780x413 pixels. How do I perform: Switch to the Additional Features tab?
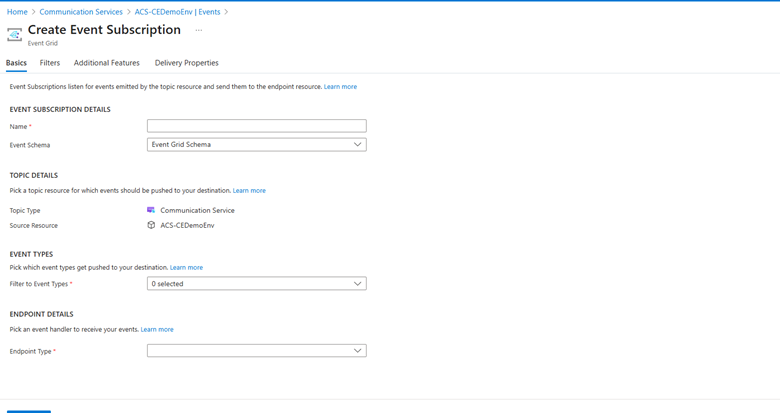[106, 63]
